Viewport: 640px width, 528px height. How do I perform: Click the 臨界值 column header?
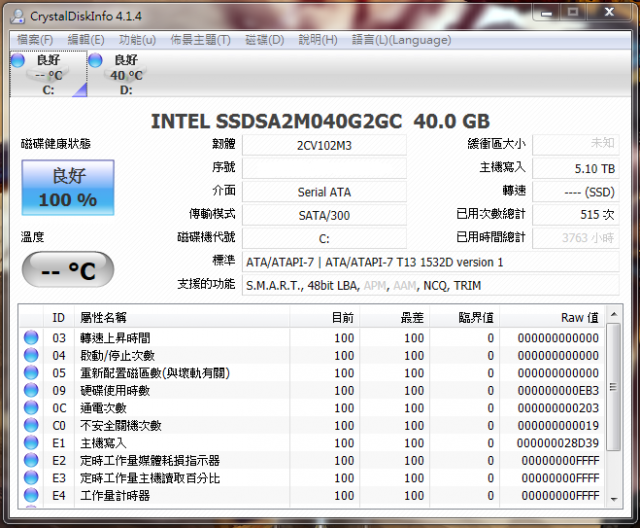point(465,317)
